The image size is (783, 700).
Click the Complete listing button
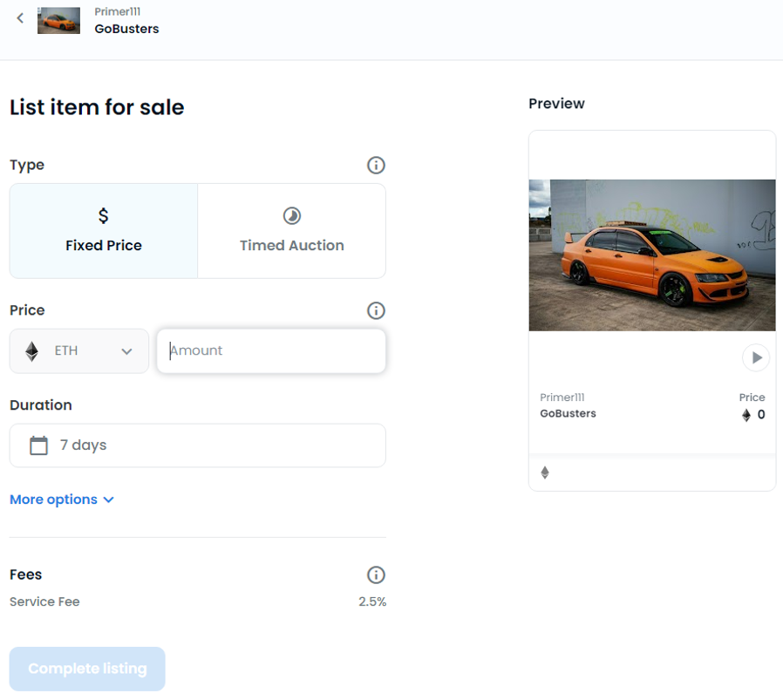coord(87,669)
